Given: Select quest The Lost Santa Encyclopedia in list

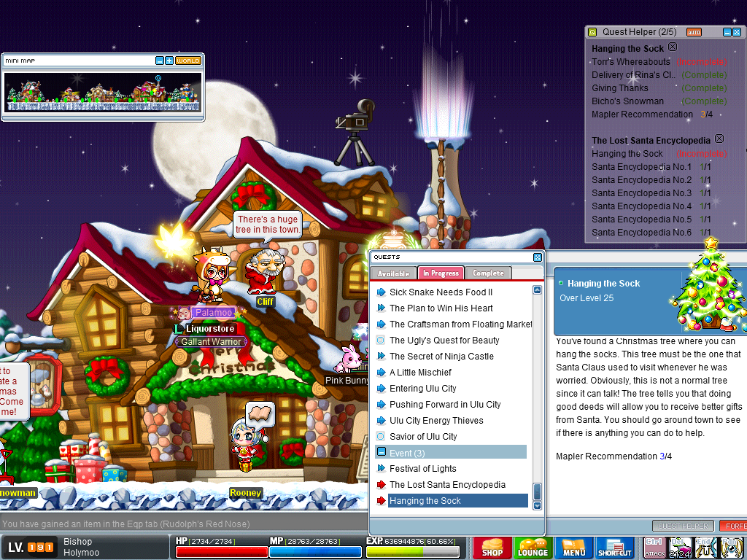Looking at the screenshot, I should tap(447, 485).
